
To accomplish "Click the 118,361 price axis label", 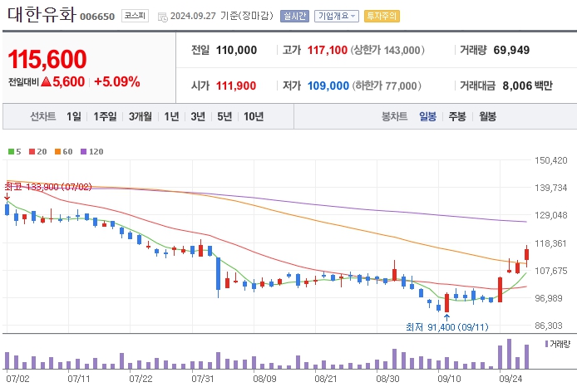I will tap(550, 243).
